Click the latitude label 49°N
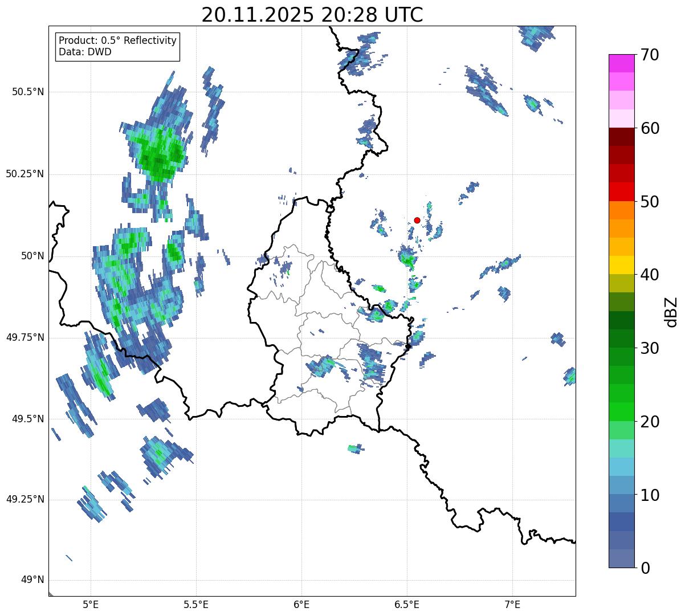Image resolution: width=685 pixels, height=616 pixels. point(32,580)
